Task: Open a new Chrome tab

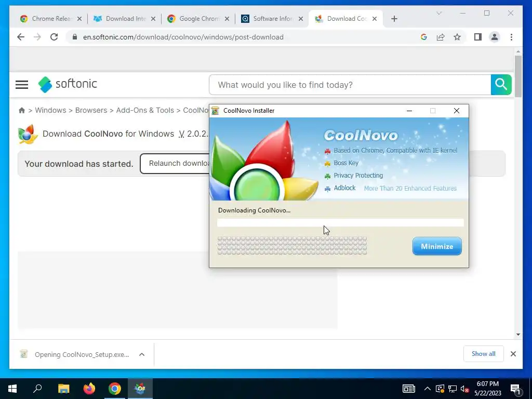Action: [x=394, y=19]
